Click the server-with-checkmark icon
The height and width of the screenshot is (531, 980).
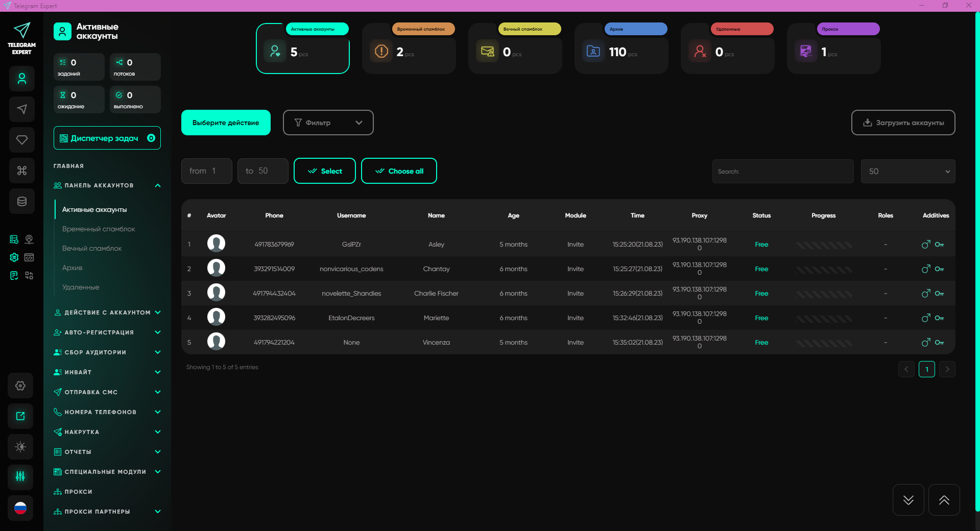14,239
